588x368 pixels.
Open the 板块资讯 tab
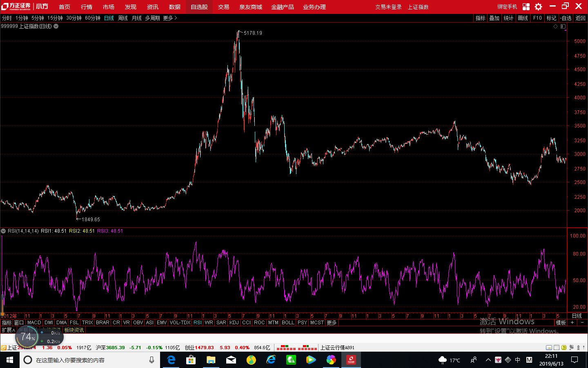tap(74, 330)
